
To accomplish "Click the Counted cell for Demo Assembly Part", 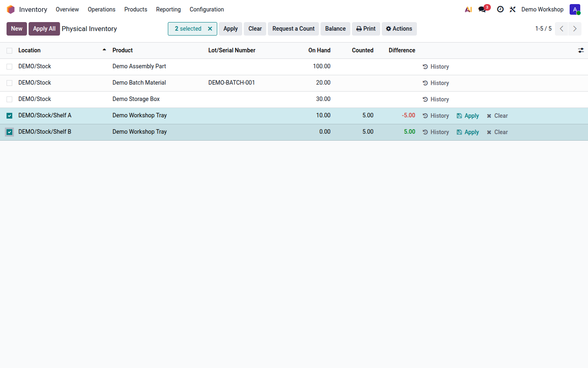I will [355, 67].
